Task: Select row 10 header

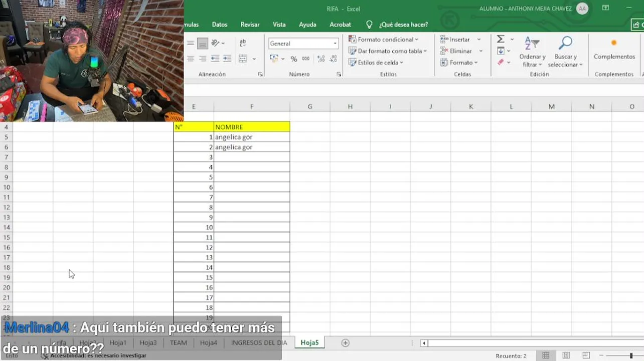Action: tap(7, 187)
